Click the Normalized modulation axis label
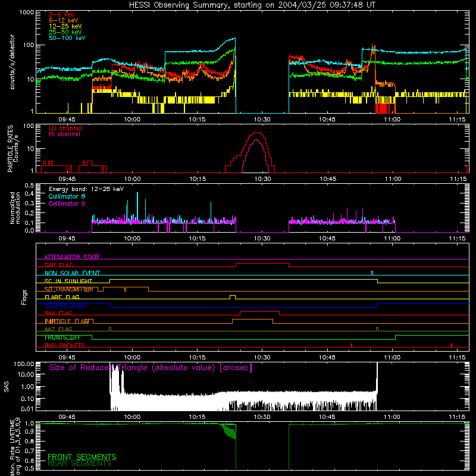Screen dimensions: 476x476 (15, 208)
